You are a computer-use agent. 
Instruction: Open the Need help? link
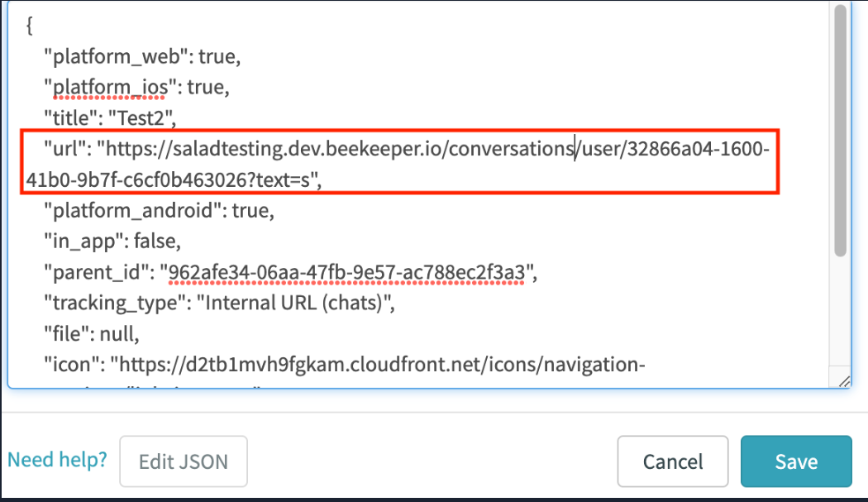[x=56, y=459]
